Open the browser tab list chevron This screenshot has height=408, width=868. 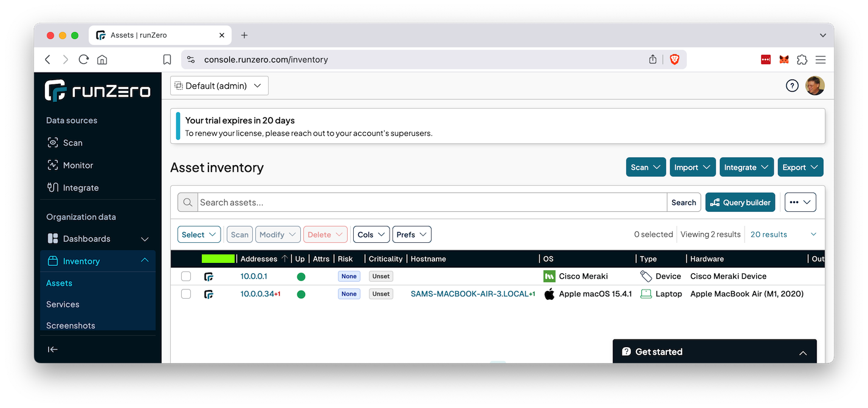point(822,35)
